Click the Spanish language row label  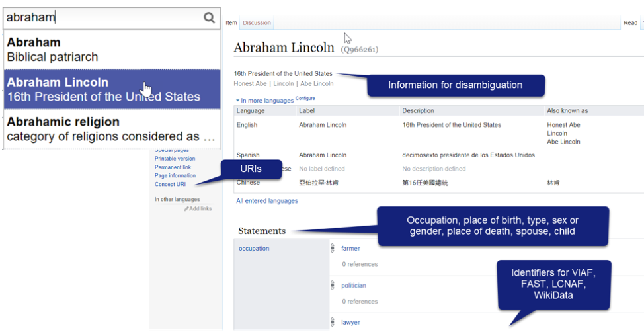[248, 155]
